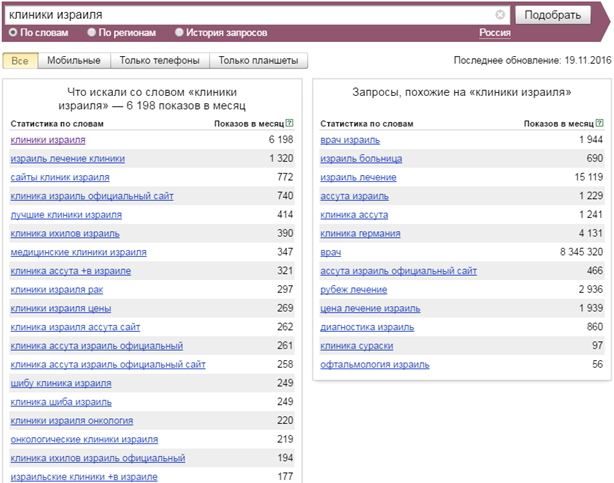The width and height of the screenshot is (614, 483).
Task: Switch to the 'Мобильные' tab
Action: pyautogui.click(x=74, y=61)
